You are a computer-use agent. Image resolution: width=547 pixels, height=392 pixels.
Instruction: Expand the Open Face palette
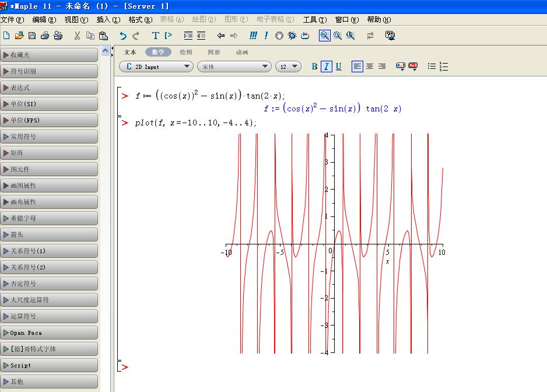[x=49, y=332]
